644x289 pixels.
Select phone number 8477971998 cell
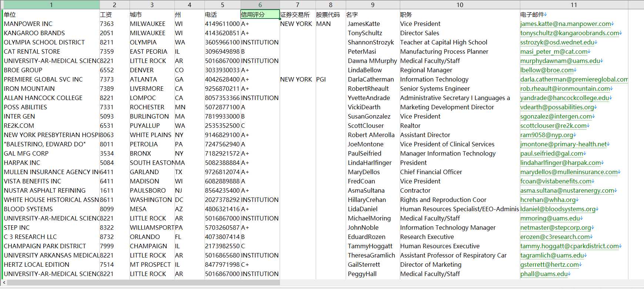pos(222,265)
